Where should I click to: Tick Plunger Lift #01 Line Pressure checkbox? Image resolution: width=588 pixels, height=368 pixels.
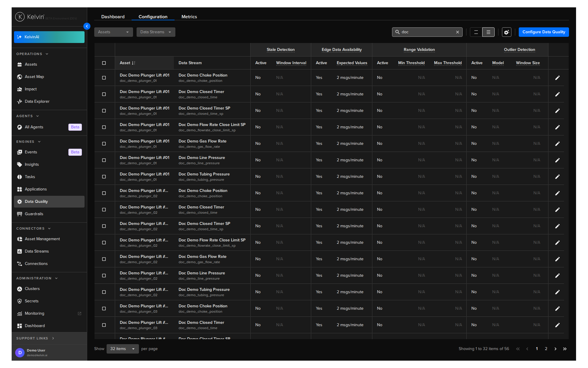click(x=104, y=160)
